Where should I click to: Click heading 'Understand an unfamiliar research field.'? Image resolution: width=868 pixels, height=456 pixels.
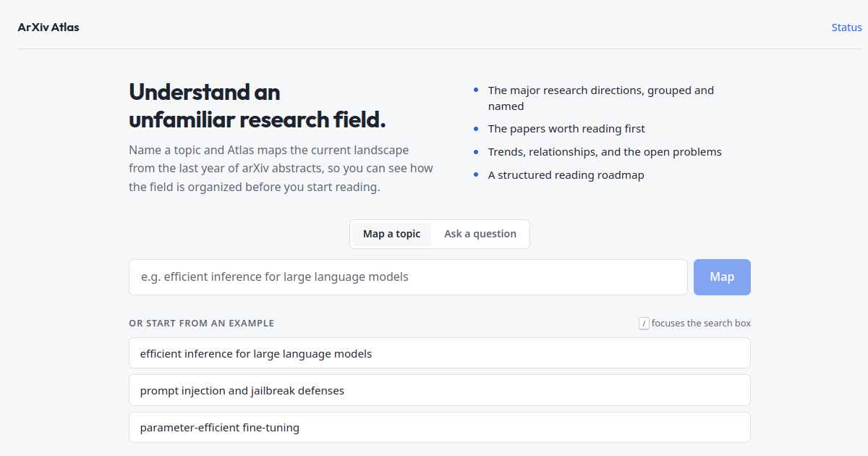[258, 106]
